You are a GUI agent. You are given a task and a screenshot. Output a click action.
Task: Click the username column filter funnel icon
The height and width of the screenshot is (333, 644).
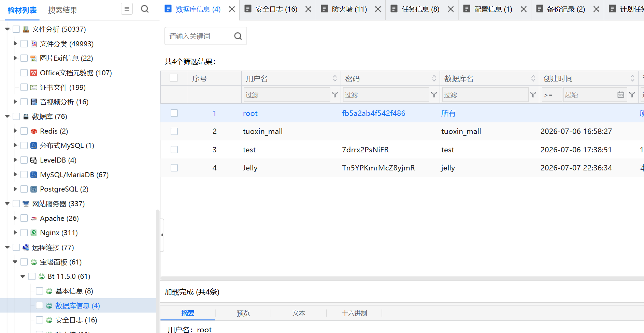point(335,94)
